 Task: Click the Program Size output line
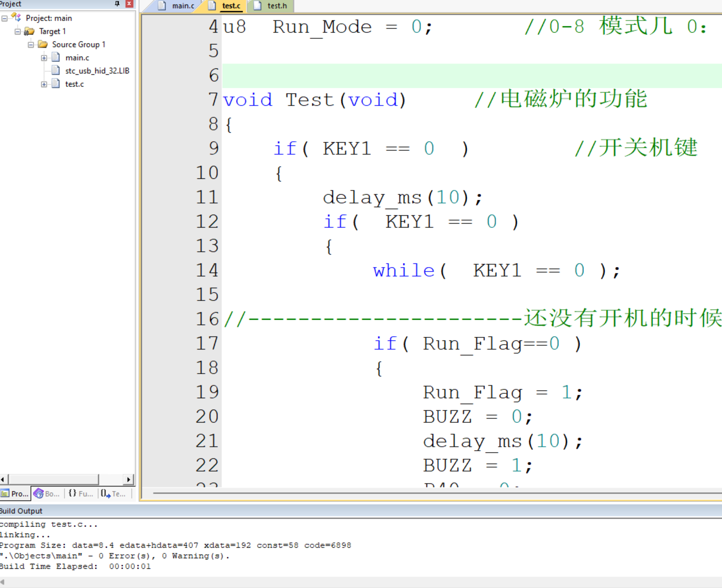[x=175, y=545]
